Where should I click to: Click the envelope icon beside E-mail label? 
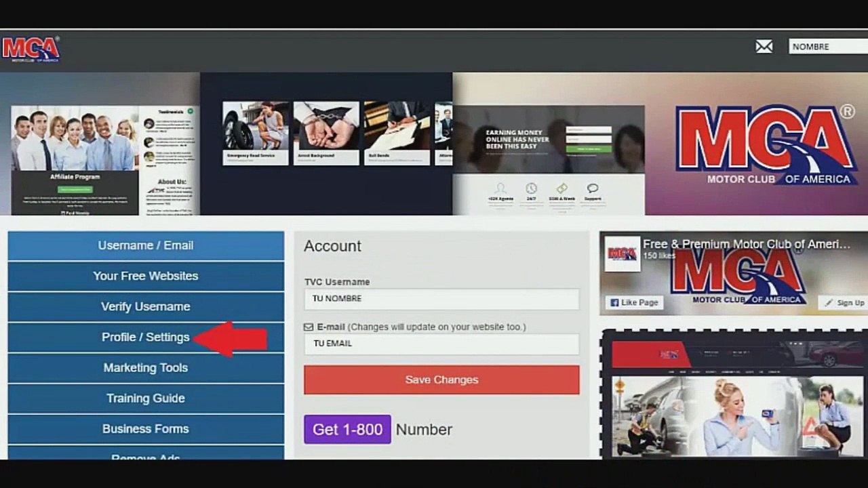click(309, 327)
